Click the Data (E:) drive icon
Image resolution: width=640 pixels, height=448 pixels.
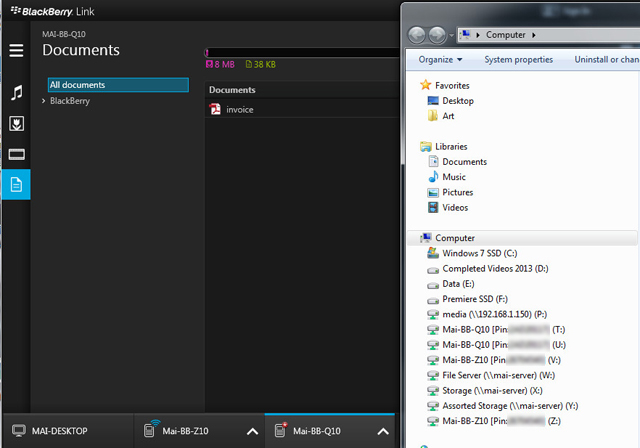point(433,285)
